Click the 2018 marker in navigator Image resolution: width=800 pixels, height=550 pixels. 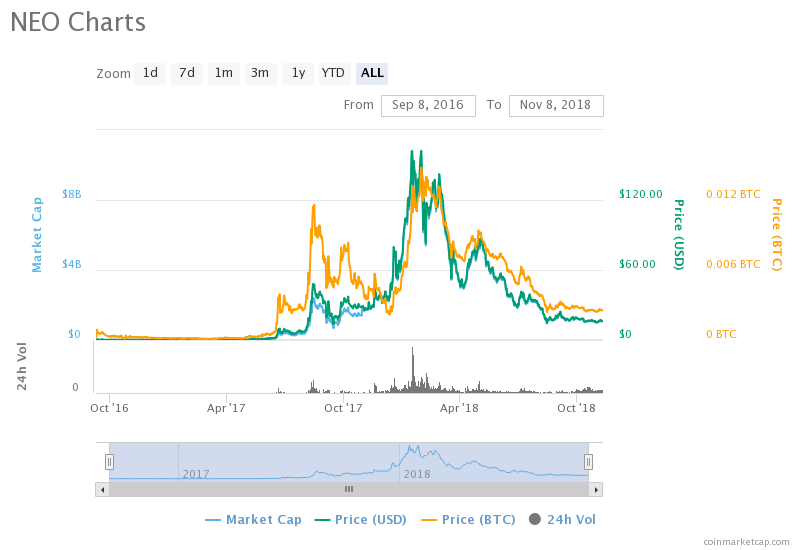click(x=416, y=473)
